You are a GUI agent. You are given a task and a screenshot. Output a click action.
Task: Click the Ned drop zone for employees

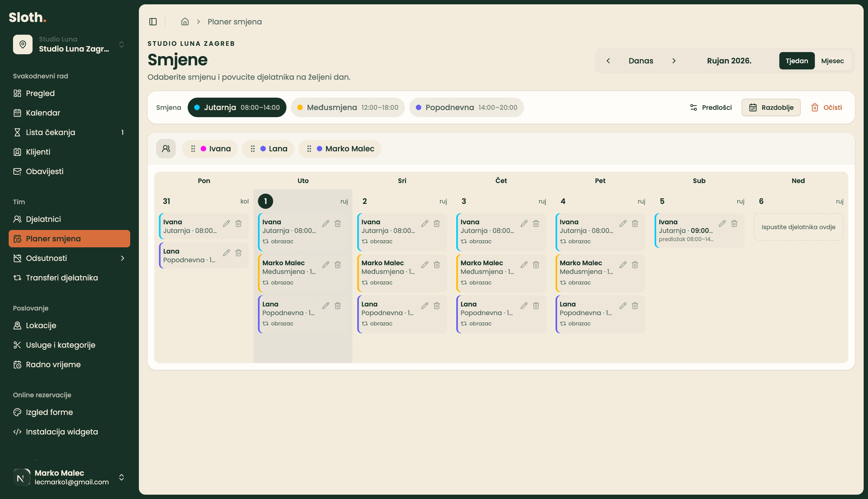click(x=798, y=227)
